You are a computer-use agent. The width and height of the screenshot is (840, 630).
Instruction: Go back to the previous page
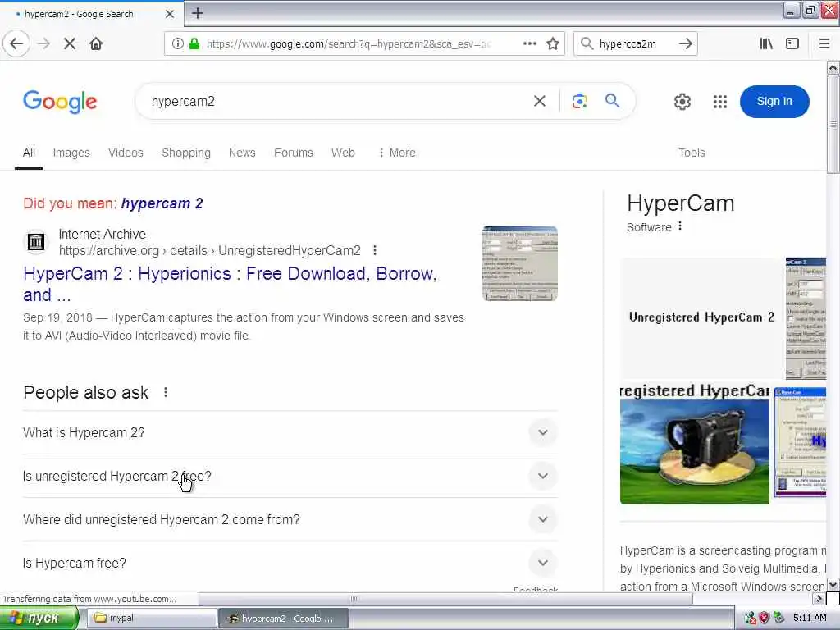pos(16,44)
